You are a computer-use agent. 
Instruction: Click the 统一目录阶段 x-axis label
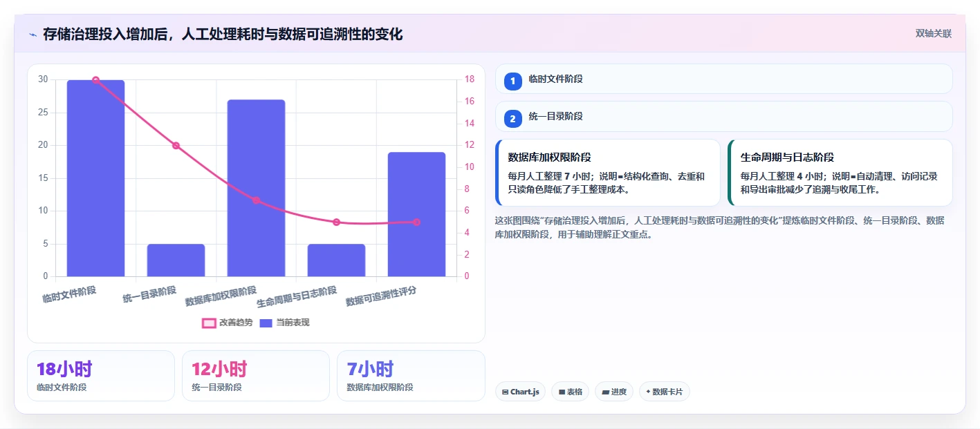click(149, 294)
